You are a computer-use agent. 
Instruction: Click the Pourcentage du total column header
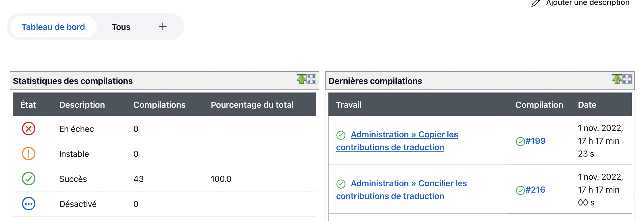point(252,105)
